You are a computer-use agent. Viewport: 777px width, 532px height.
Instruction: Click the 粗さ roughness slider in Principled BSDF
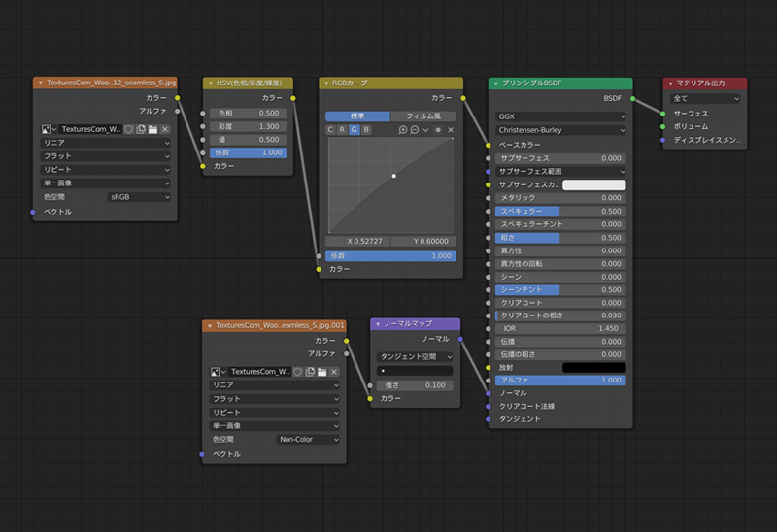coord(560,237)
